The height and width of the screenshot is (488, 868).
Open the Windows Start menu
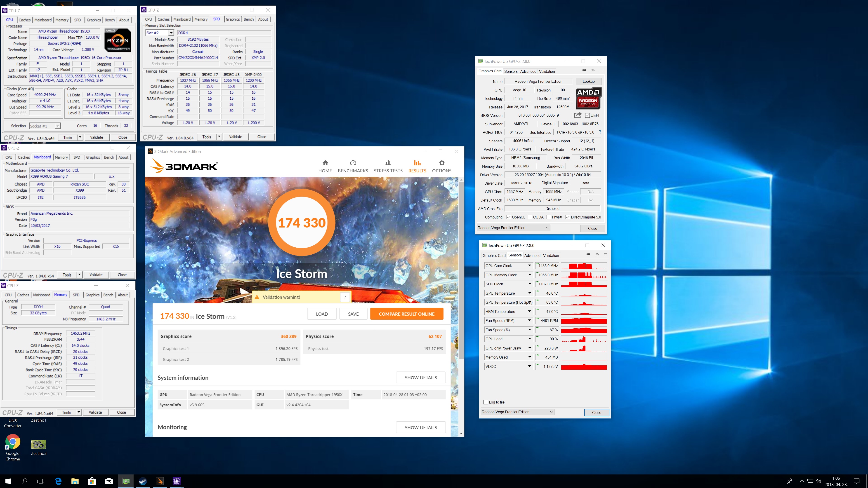pyautogui.click(x=8, y=481)
